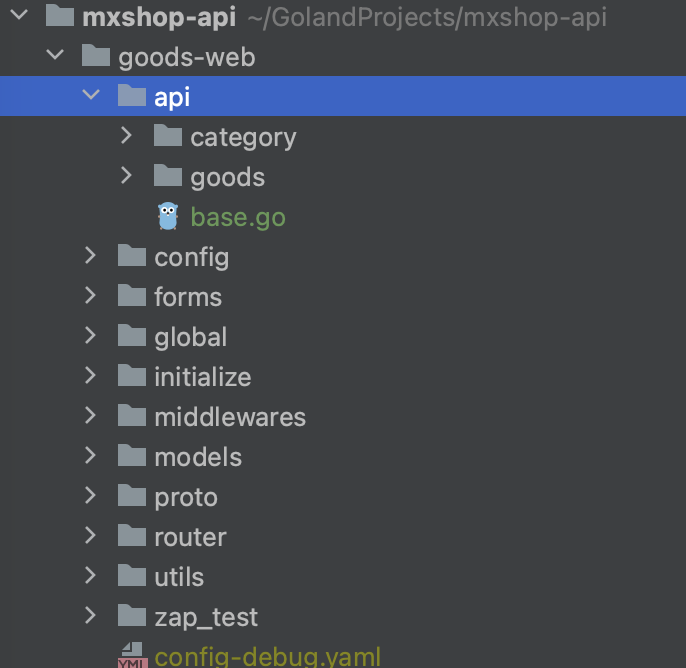Expand the category folder
Screen dimensions: 686x668
pos(126,136)
